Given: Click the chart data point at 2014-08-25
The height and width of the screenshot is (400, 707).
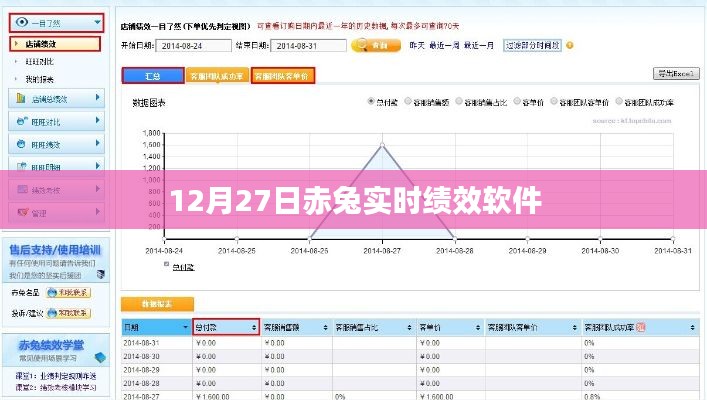Looking at the screenshot, I should click(237, 239).
